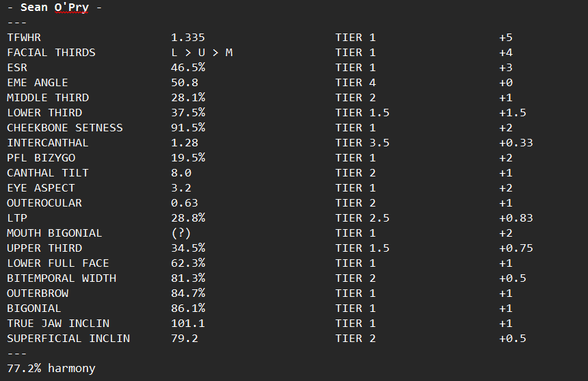Click the INTERCANTHAL TIER 3.5 text
The height and width of the screenshot is (381, 588).
[x=362, y=142]
